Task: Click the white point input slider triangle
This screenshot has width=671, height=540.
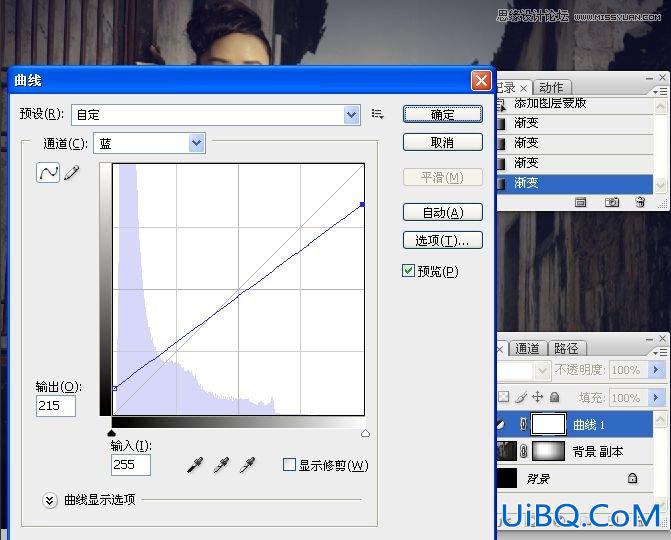Action: tap(365, 433)
